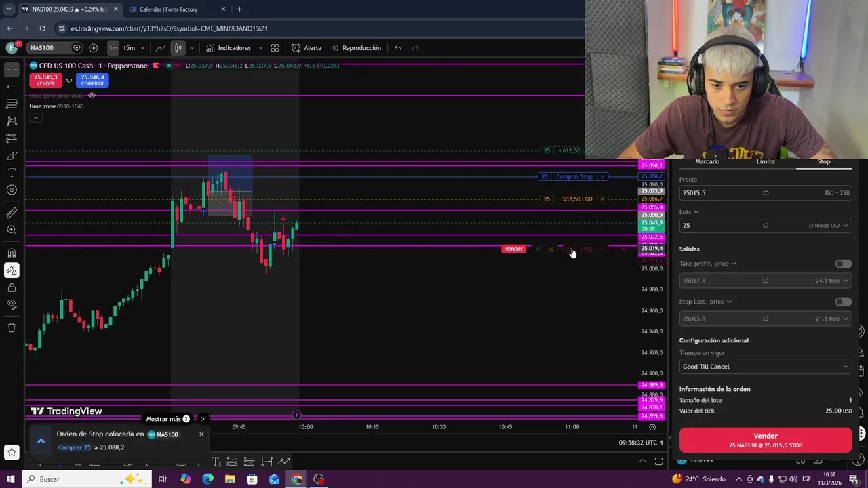Add symbol with the plus circle icon
The height and width of the screenshot is (488, 868).
pos(93,48)
